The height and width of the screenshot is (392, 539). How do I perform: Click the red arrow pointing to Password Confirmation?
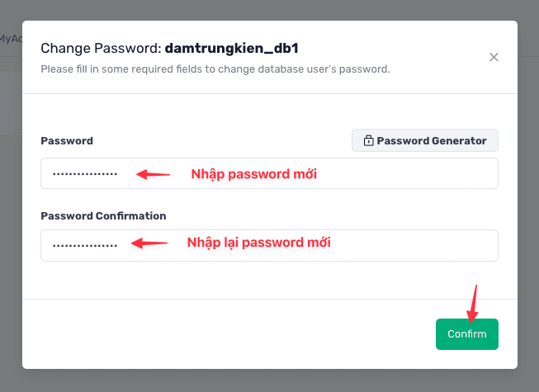point(150,243)
